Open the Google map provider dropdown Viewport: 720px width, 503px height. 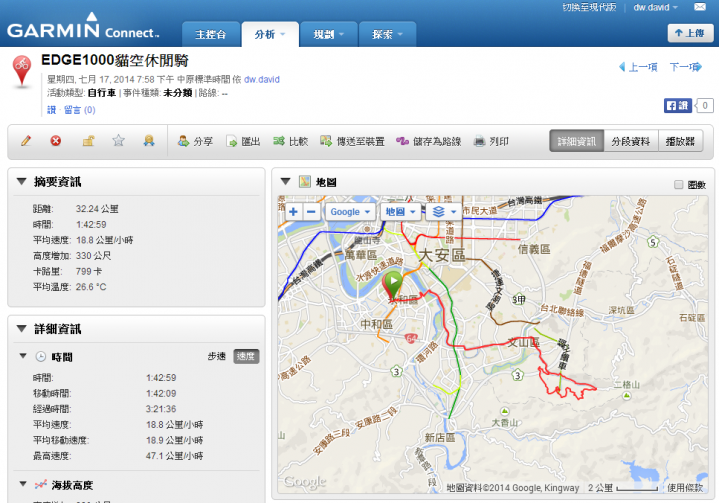(x=350, y=212)
